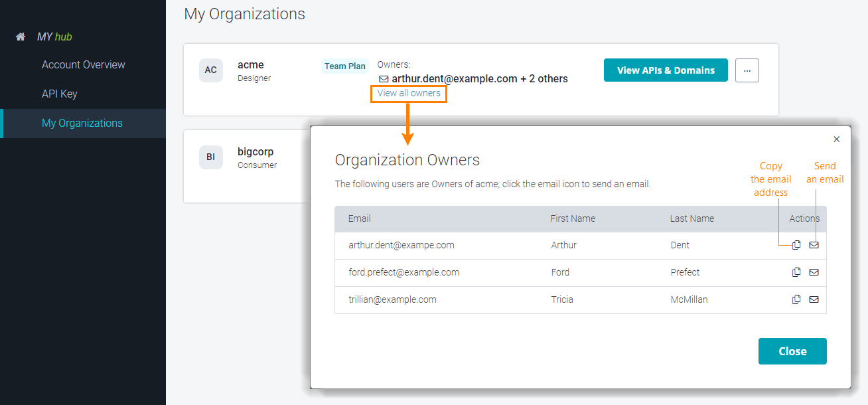Open Account Overview from the sidebar
The width and height of the screenshot is (868, 405).
point(83,64)
